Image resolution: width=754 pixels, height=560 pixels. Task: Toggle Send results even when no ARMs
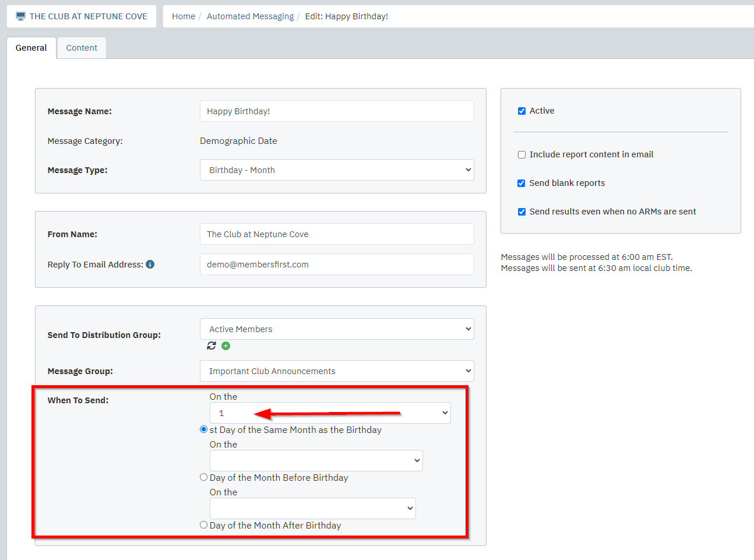pyautogui.click(x=522, y=212)
